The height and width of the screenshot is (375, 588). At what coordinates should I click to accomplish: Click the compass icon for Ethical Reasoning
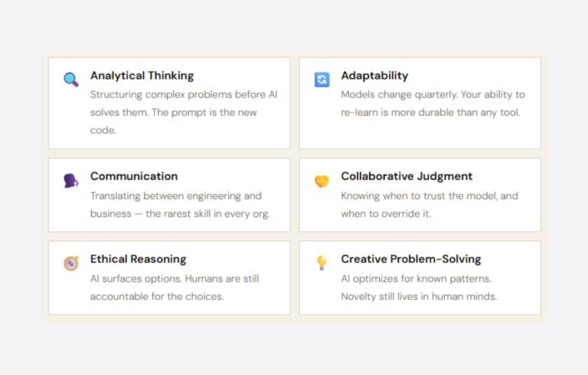71,262
